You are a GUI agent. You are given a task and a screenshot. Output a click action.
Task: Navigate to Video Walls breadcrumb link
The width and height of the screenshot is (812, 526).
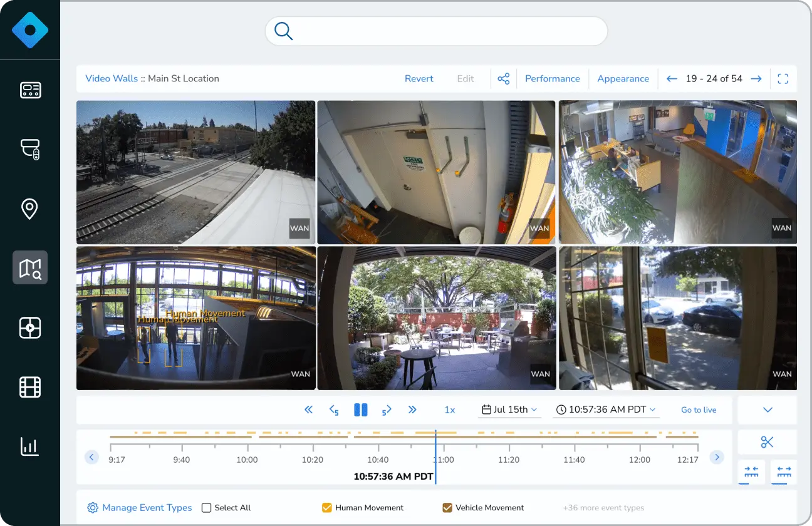pos(112,78)
